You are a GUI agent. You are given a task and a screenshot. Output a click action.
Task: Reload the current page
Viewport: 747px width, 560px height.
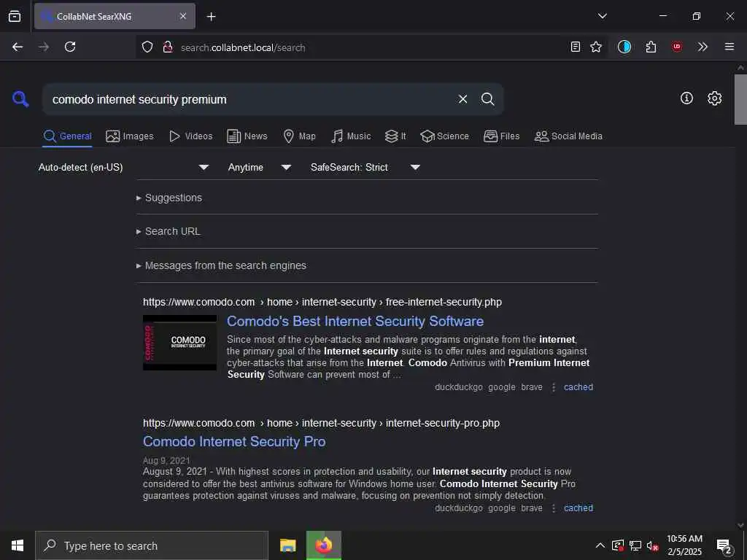click(x=70, y=47)
